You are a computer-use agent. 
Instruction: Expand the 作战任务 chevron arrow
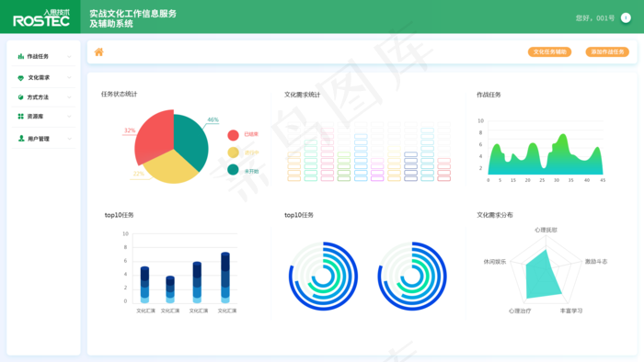tap(69, 57)
